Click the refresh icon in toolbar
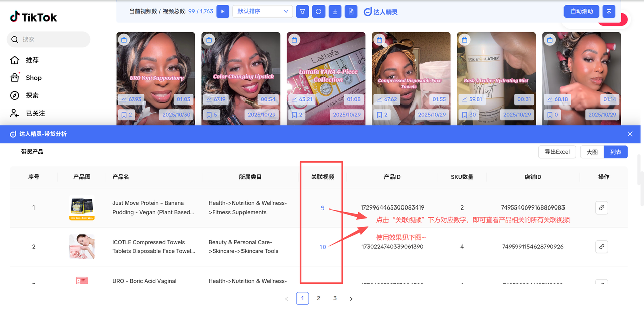644x313 pixels. pyautogui.click(x=318, y=11)
